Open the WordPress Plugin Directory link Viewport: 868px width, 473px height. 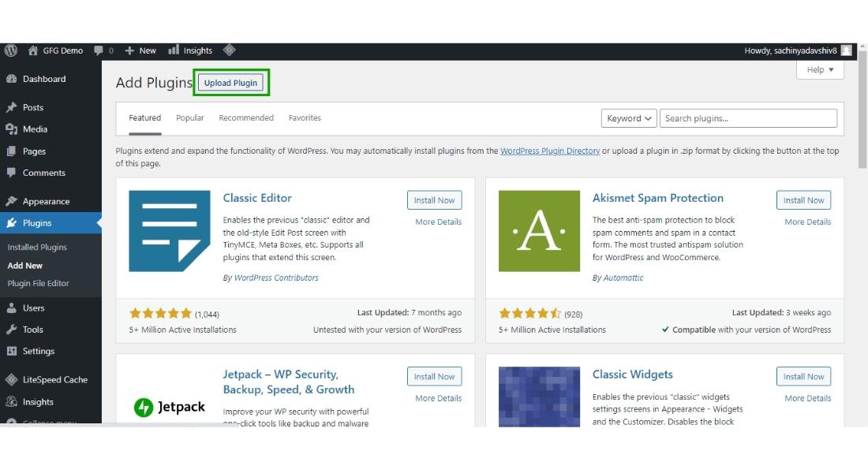click(549, 151)
